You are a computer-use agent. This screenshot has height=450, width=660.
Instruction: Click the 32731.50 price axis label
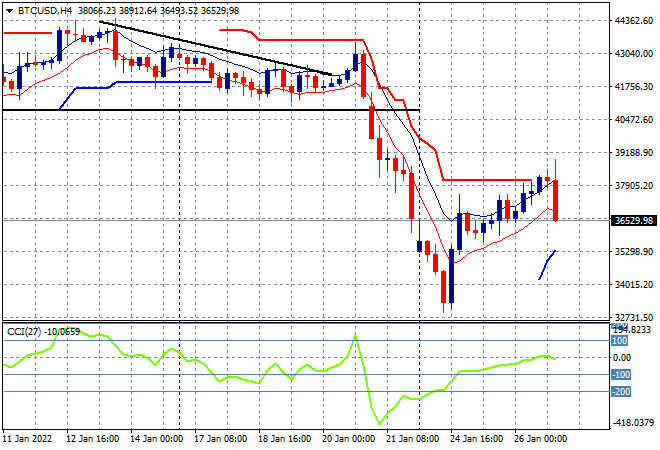click(634, 317)
